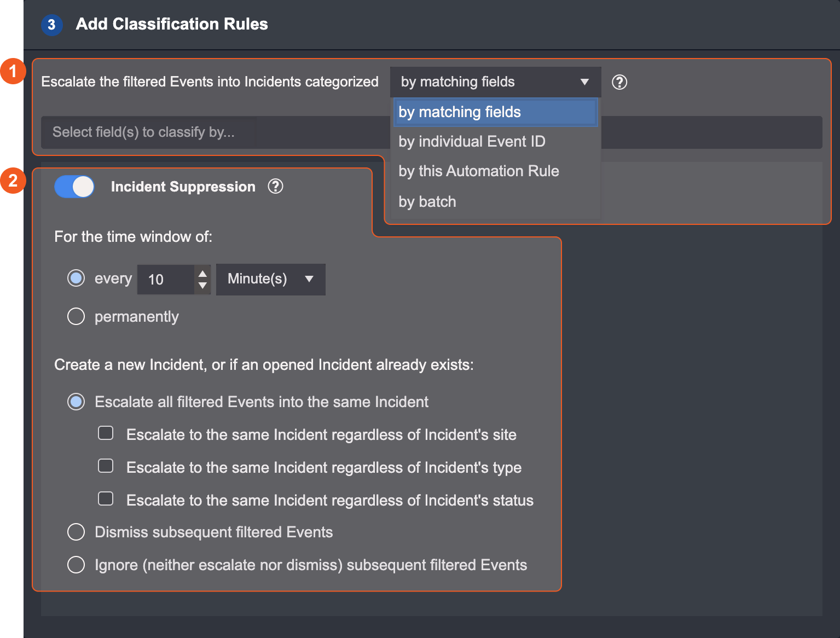840x638 pixels.
Task: Click the step 3 number badge
Action: [51, 25]
